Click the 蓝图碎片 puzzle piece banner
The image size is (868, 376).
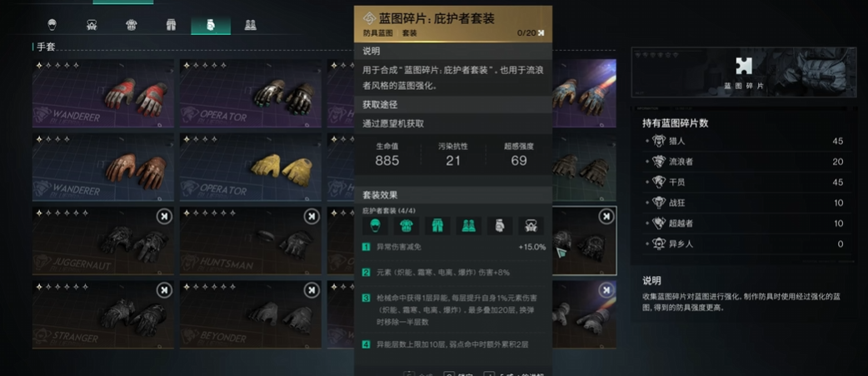point(743,72)
